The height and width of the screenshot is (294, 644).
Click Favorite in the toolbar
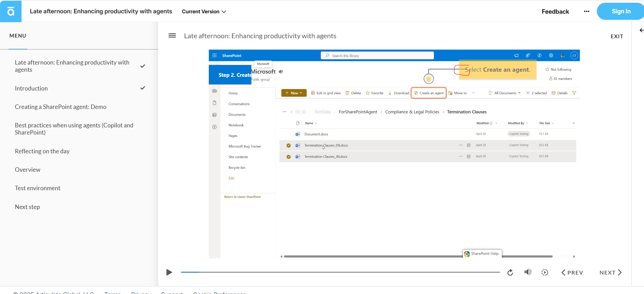(x=374, y=93)
